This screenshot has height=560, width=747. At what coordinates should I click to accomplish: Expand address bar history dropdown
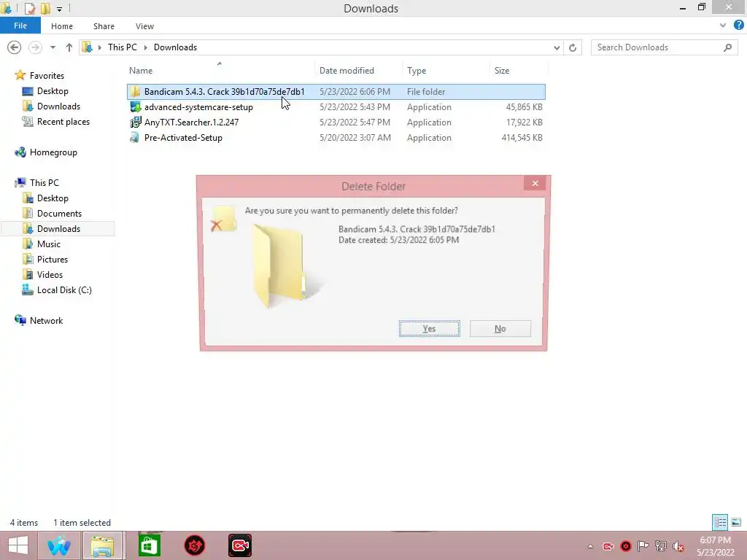[557, 47]
